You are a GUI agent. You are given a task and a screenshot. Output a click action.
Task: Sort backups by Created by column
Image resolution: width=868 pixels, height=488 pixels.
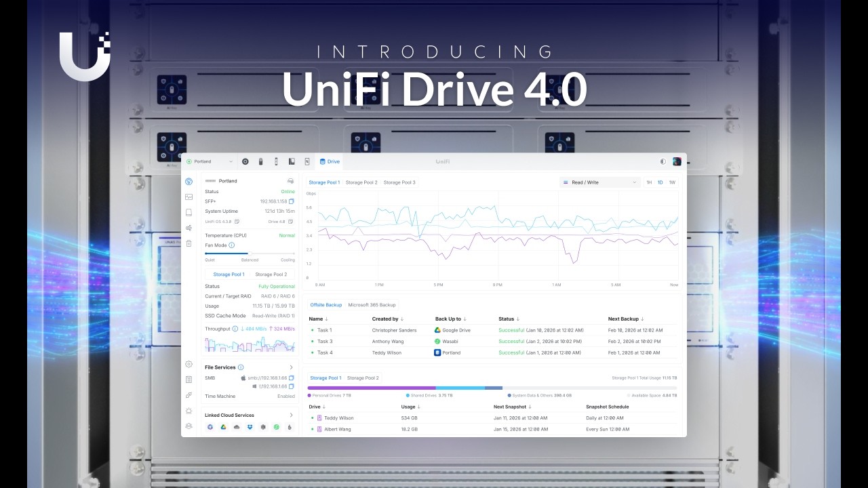click(x=388, y=319)
